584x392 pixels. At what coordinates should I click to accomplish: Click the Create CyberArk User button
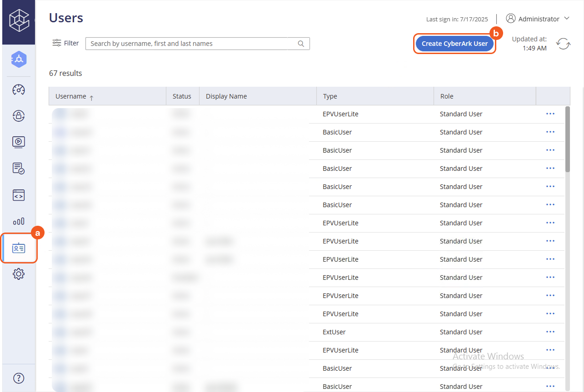(454, 44)
